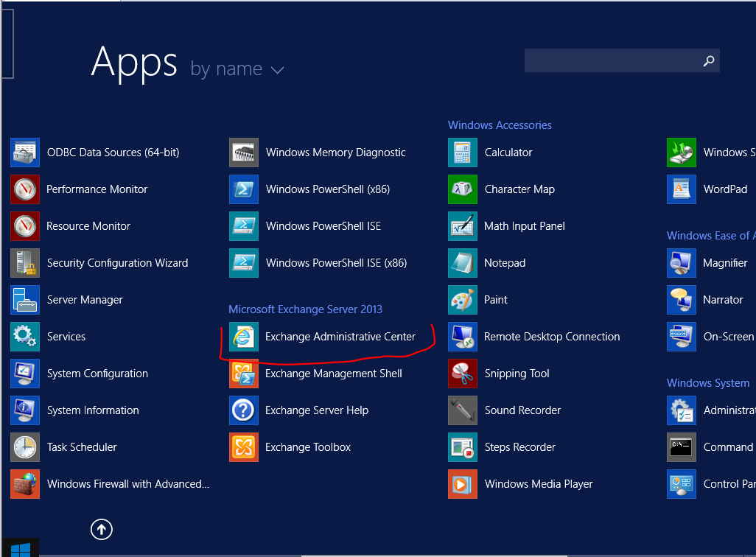756x557 pixels.
Task: Click the 'Snipping Tool' label text
Action: click(517, 374)
